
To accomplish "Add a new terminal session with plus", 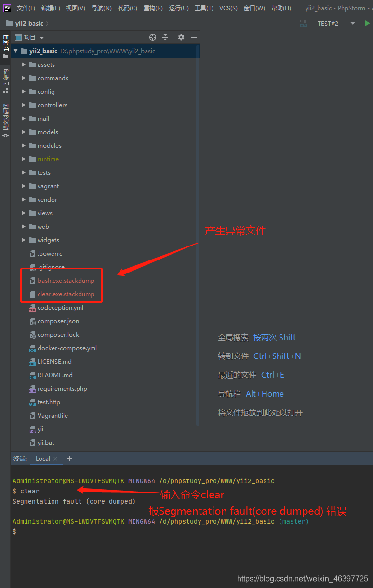I will coord(70,458).
